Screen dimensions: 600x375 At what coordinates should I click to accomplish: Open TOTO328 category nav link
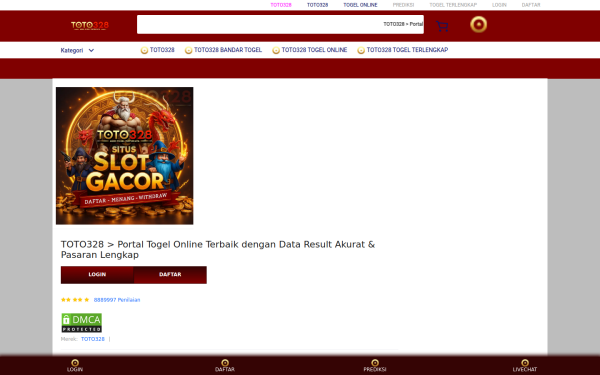pos(162,50)
